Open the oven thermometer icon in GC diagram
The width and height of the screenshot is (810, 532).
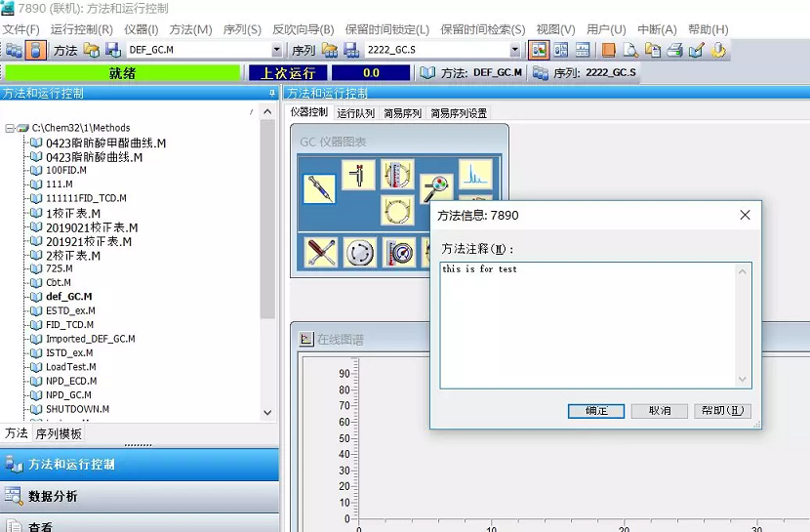pos(397,175)
